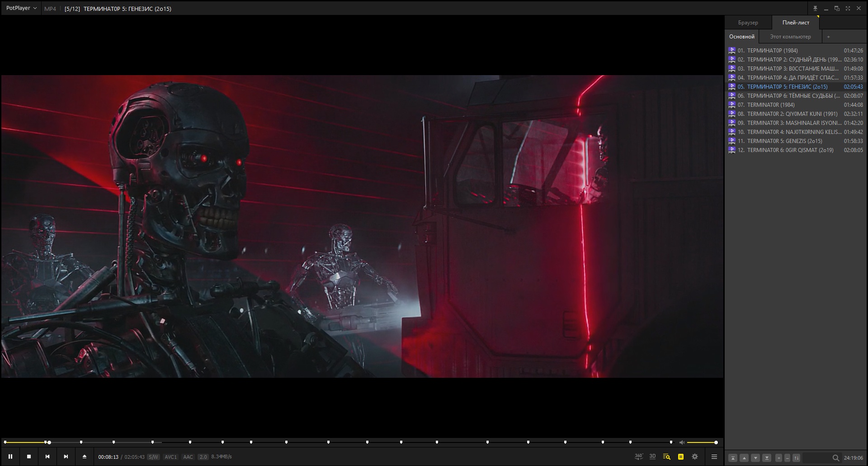This screenshot has height=466, width=868.
Task: Click the elapsed time 00:08:13 display
Action: point(108,457)
